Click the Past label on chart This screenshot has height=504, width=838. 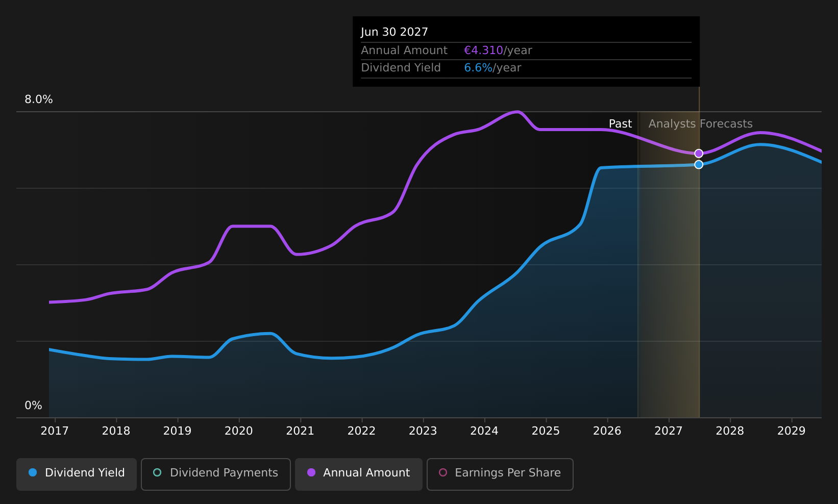(620, 124)
